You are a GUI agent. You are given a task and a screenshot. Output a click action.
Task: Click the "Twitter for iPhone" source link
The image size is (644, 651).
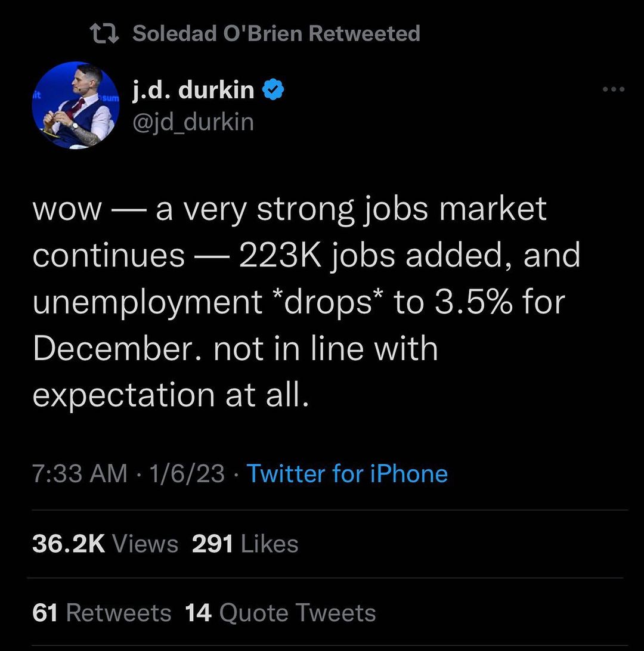pyautogui.click(x=347, y=474)
